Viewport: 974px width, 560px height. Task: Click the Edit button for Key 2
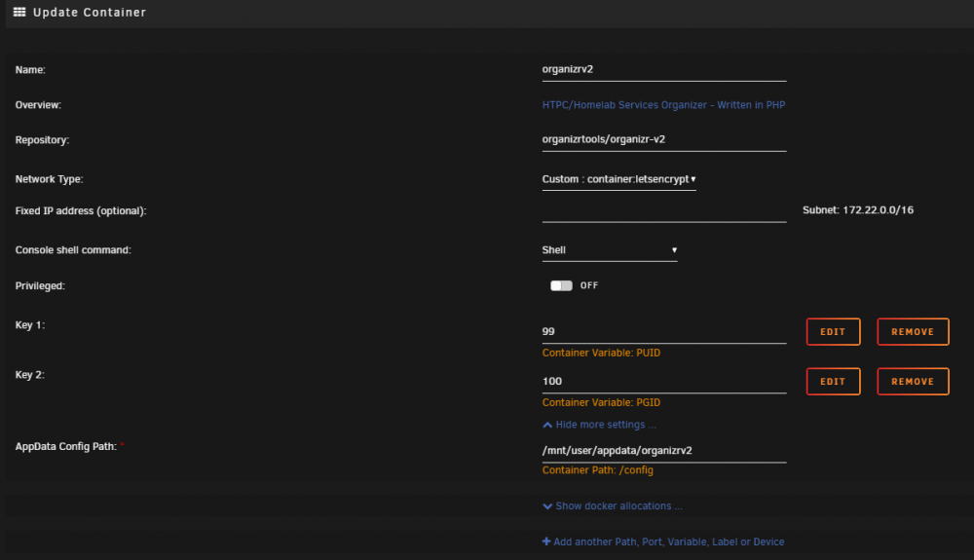click(x=833, y=381)
